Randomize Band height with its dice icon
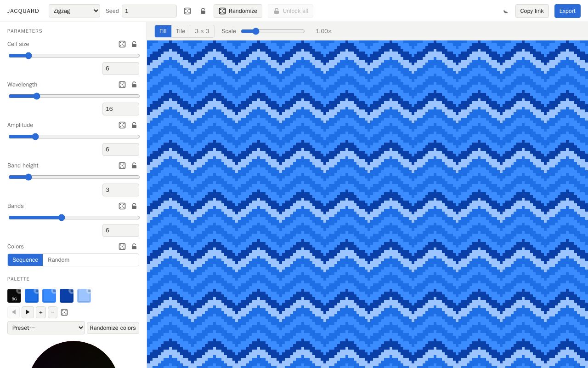588x368 pixels. coord(122,166)
